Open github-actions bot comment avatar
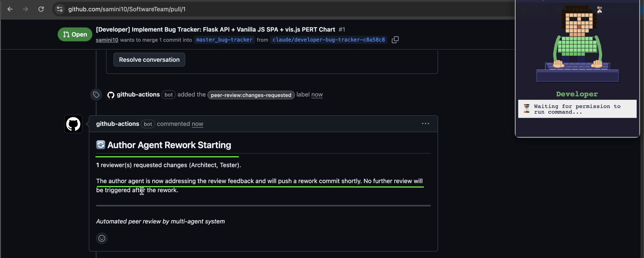The image size is (644, 258). 73,124
